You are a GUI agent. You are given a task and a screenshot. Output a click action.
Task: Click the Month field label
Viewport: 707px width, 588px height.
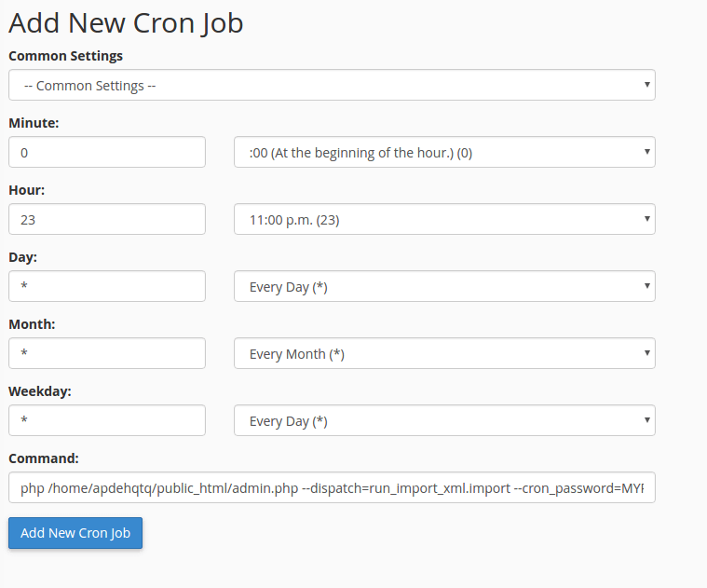point(32,324)
